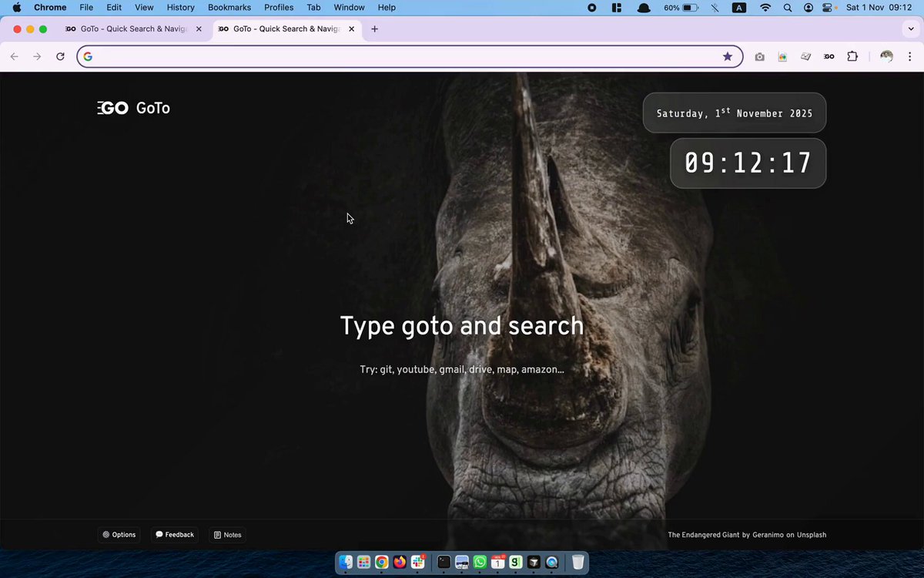The height and width of the screenshot is (578, 924).
Task: Open the GoTo extension icon in toolbar
Action: 829,56
